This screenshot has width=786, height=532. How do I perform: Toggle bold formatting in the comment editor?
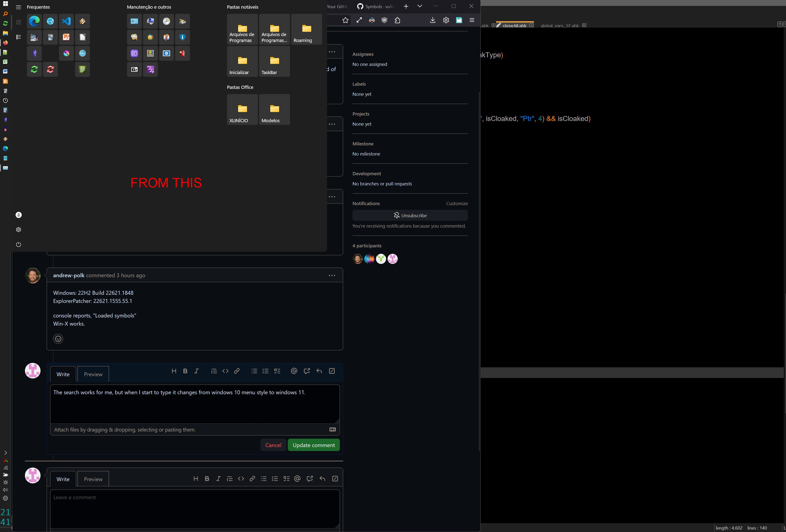tap(185, 371)
